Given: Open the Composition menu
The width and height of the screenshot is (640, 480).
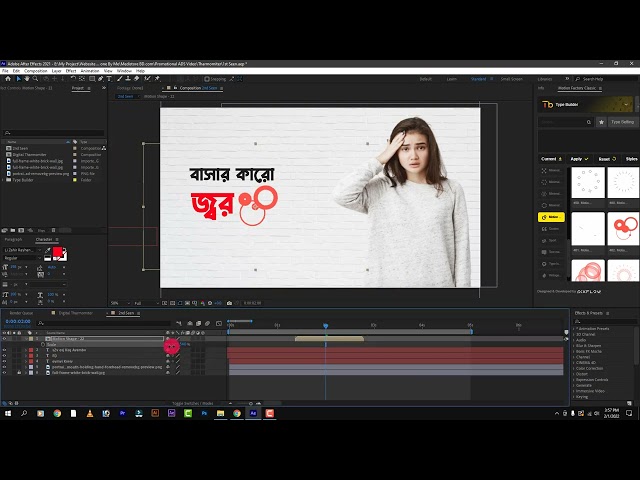Looking at the screenshot, I should [36, 71].
